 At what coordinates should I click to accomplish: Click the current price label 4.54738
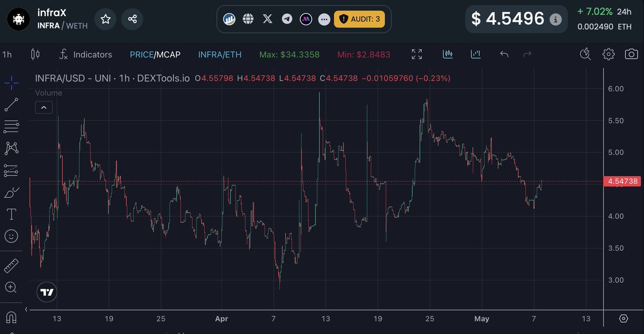(x=623, y=181)
